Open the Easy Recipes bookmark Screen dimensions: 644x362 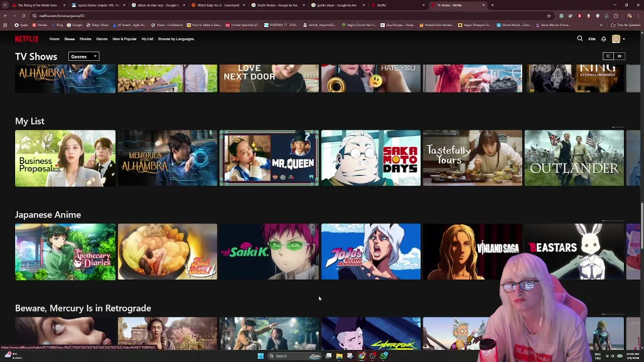tap(398, 25)
